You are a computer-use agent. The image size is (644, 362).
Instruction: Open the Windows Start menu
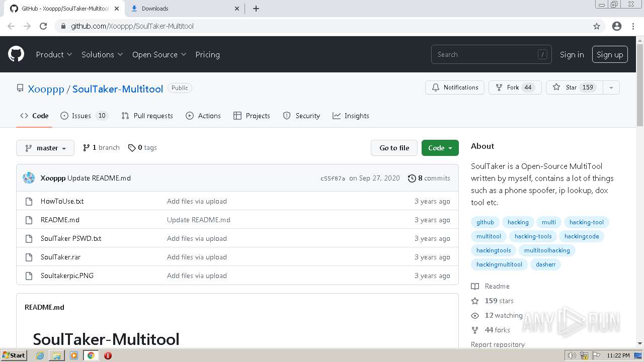click(14, 355)
